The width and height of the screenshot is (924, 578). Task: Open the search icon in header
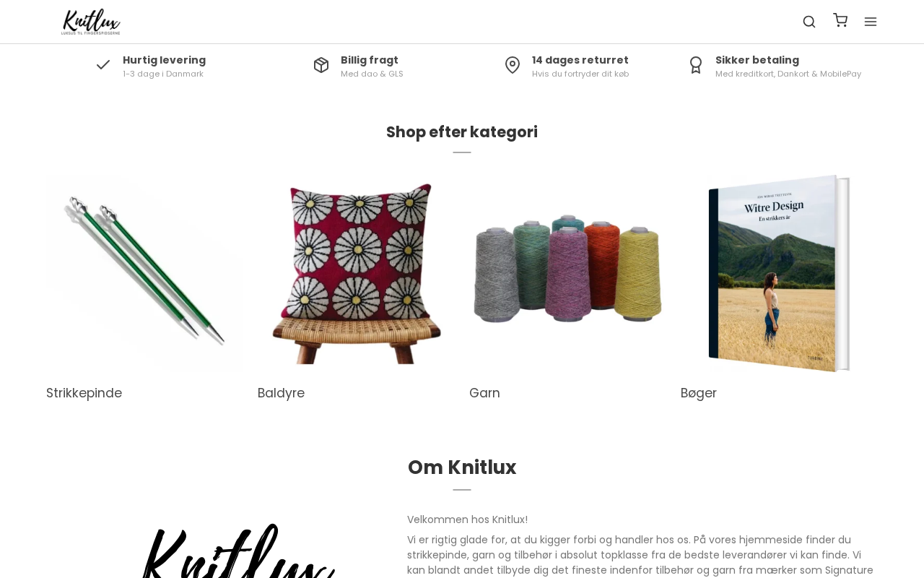[x=809, y=22]
